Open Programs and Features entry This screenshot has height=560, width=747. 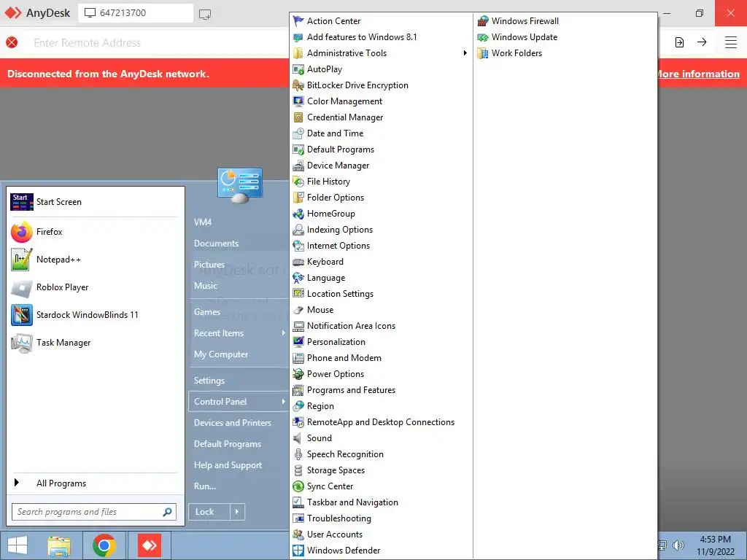coord(351,390)
